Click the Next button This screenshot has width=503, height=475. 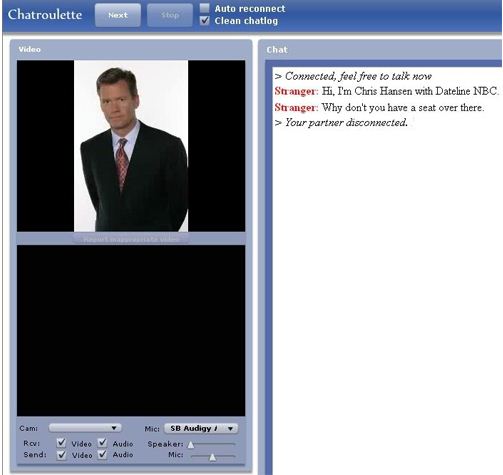click(118, 15)
